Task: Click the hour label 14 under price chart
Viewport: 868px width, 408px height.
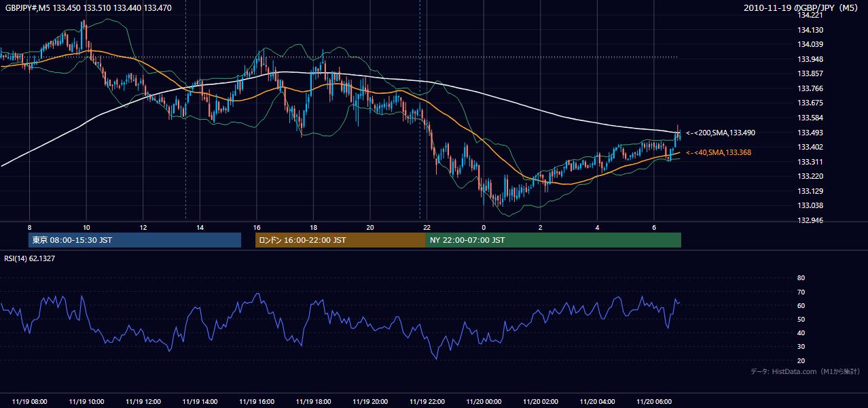Action: point(200,227)
